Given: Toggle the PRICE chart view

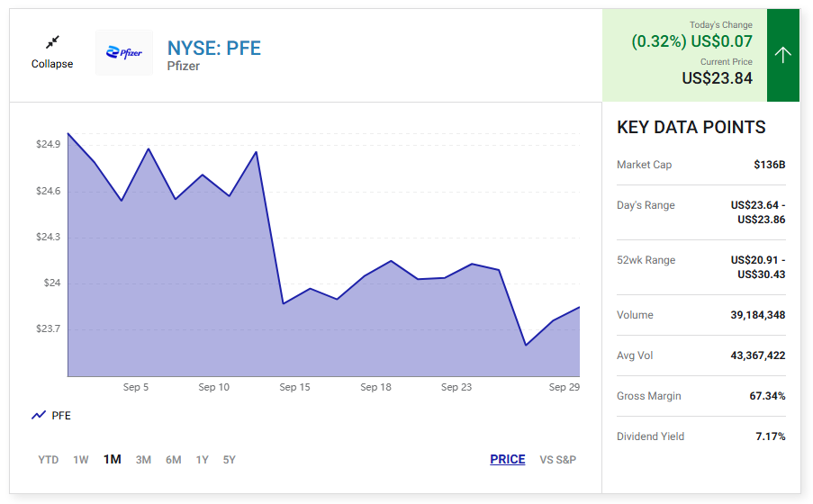Looking at the screenshot, I should (508, 460).
